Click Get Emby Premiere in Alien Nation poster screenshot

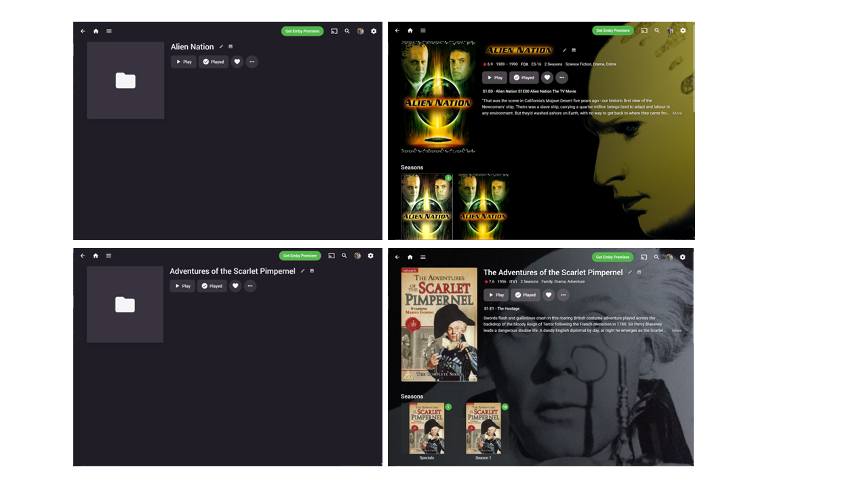click(613, 30)
